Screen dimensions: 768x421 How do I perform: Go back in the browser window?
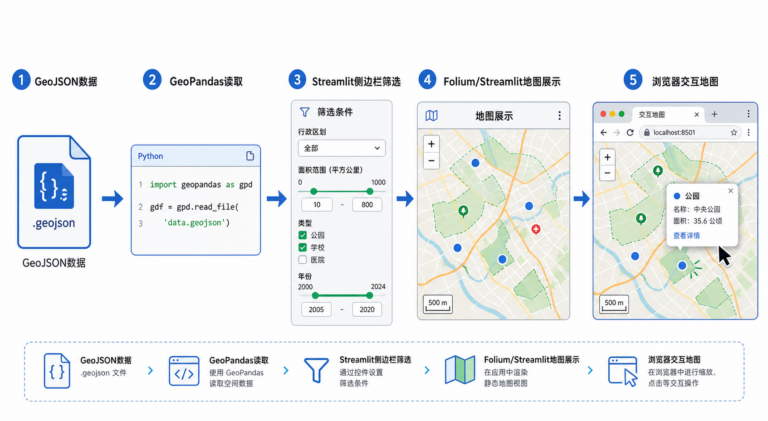(x=603, y=133)
